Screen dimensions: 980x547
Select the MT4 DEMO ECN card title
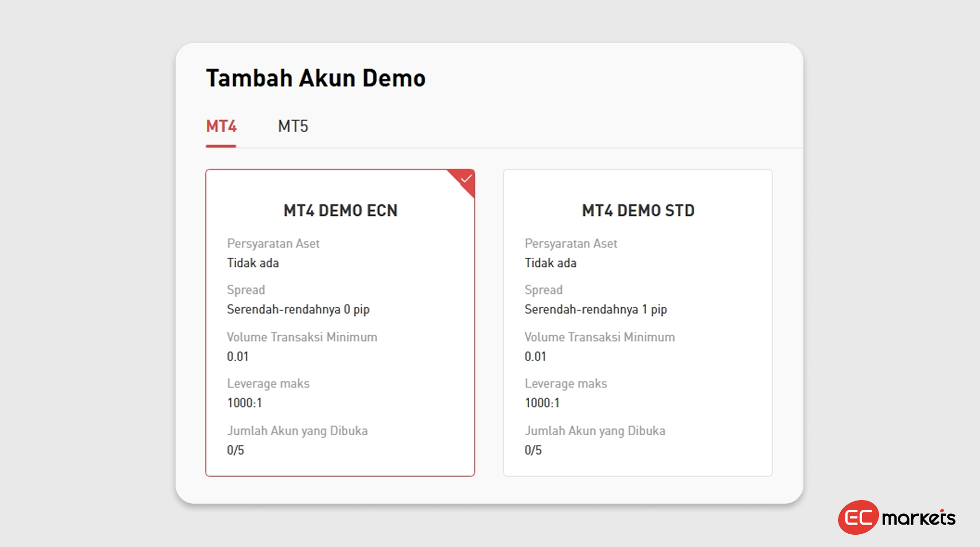click(x=340, y=210)
